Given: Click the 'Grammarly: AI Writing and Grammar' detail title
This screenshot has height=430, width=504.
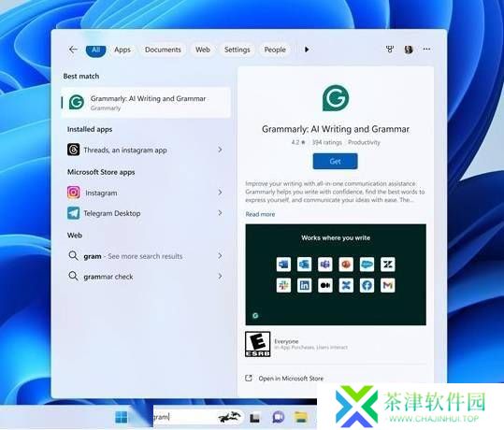Looking at the screenshot, I should [x=336, y=129].
